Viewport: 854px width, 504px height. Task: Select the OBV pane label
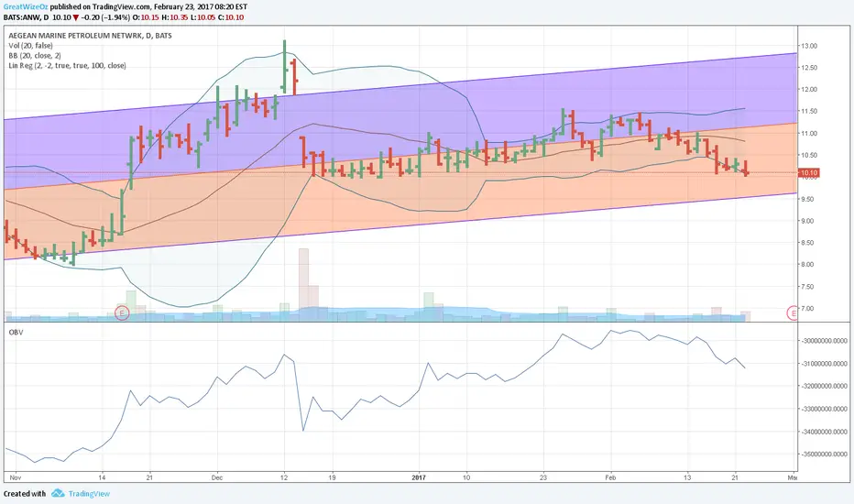(16, 332)
